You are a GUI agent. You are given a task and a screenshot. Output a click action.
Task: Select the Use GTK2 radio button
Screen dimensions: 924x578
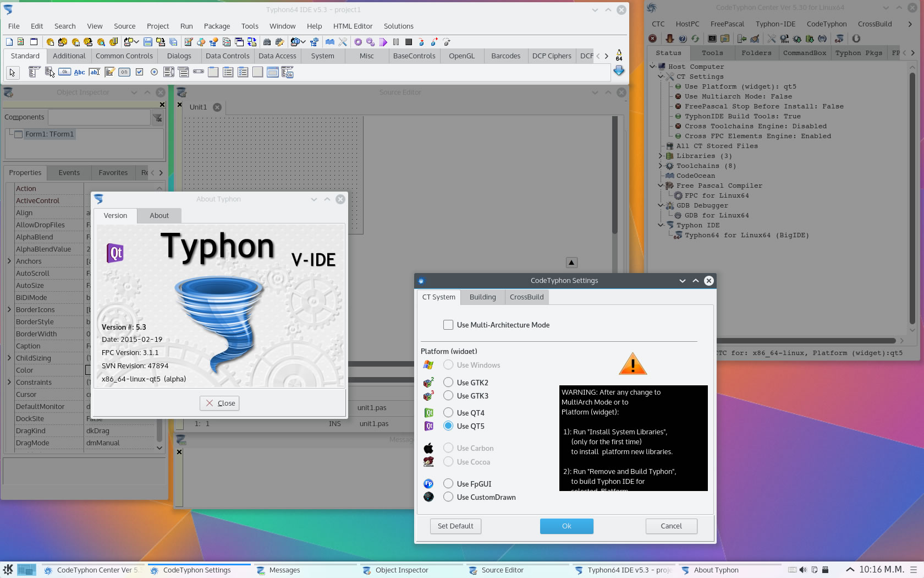448,382
